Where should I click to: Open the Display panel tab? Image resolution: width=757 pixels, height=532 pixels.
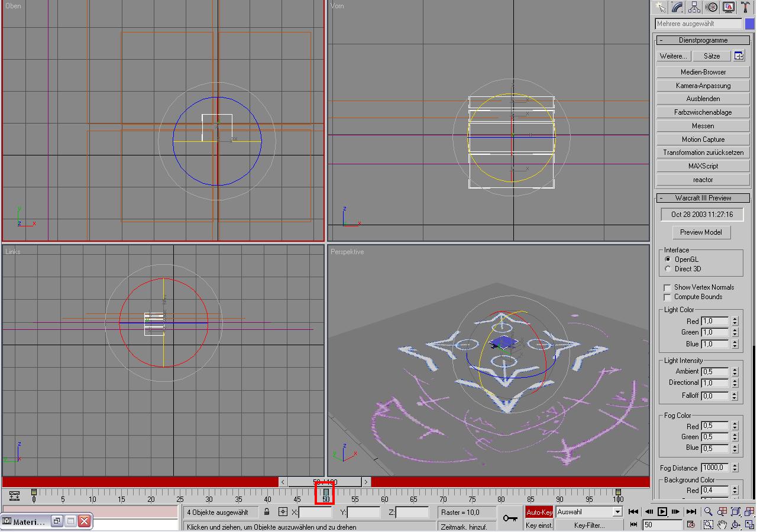point(729,7)
